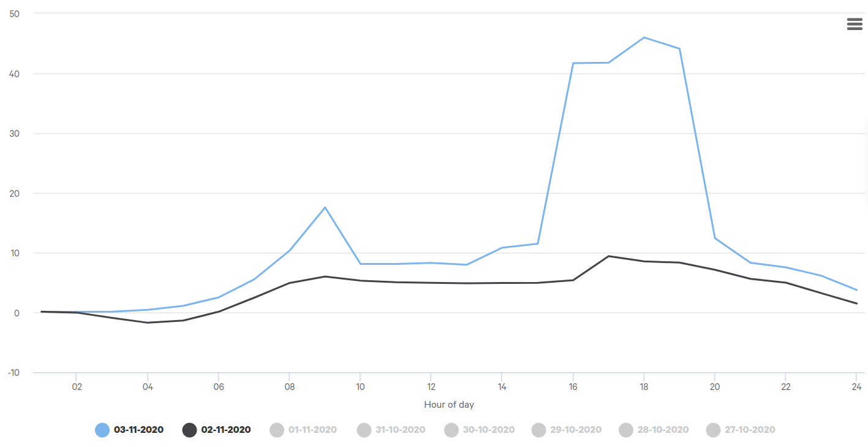This screenshot has width=868, height=447.
Task: Click the blue line peak at hour 18
Action: click(x=644, y=37)
